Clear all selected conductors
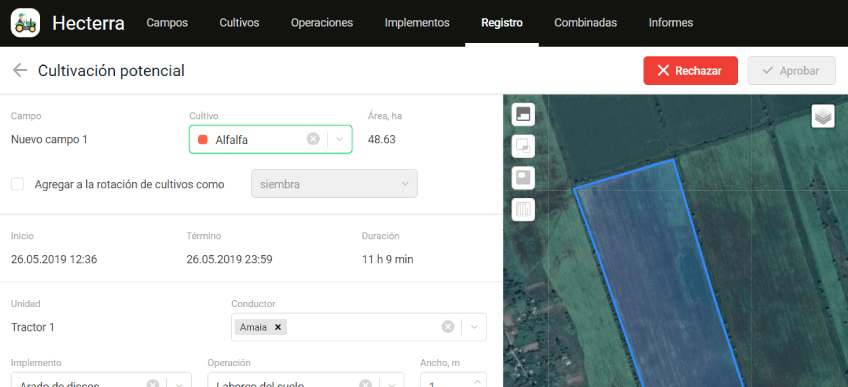The height and width of the screenshot is (387, 848). (448, 327)
